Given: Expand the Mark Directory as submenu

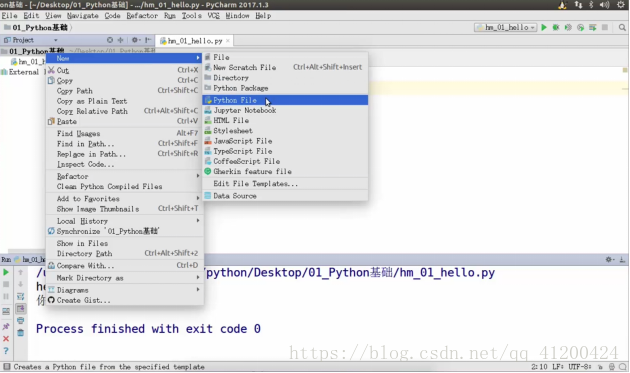Looking at the screenshot, I should 125,278.
